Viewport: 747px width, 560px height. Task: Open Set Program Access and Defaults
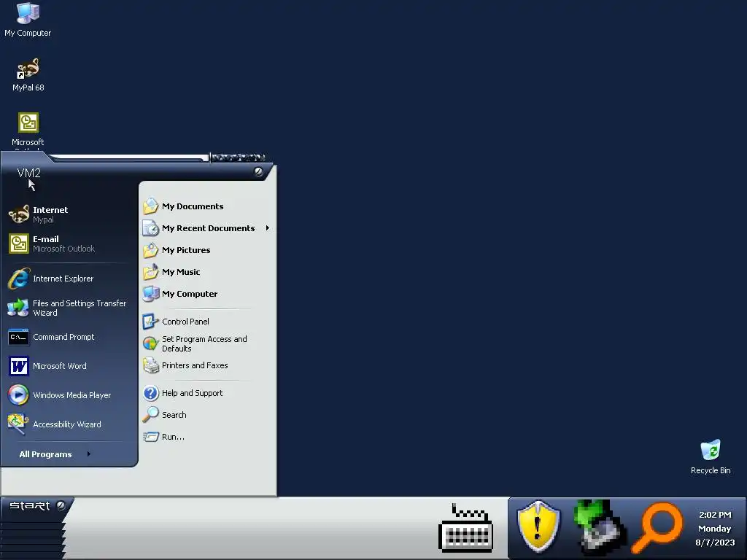pyautogui.click(x=204, y=343)
